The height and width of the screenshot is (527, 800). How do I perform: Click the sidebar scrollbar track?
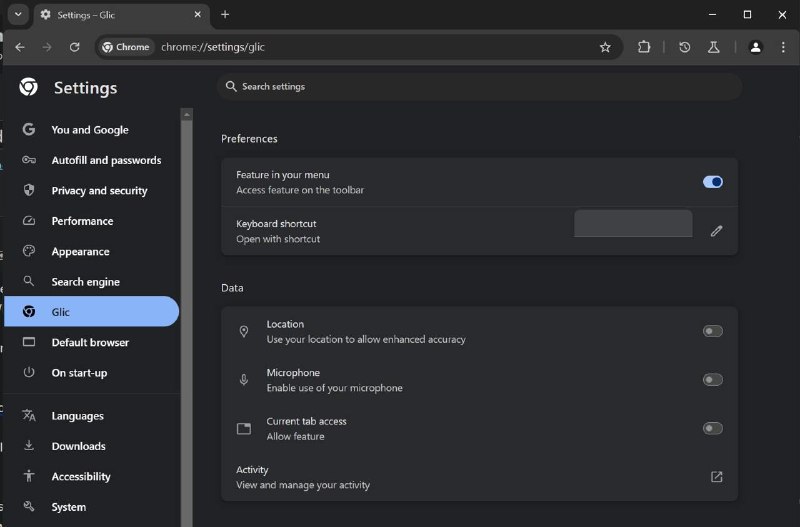click(x=187, y=324)
